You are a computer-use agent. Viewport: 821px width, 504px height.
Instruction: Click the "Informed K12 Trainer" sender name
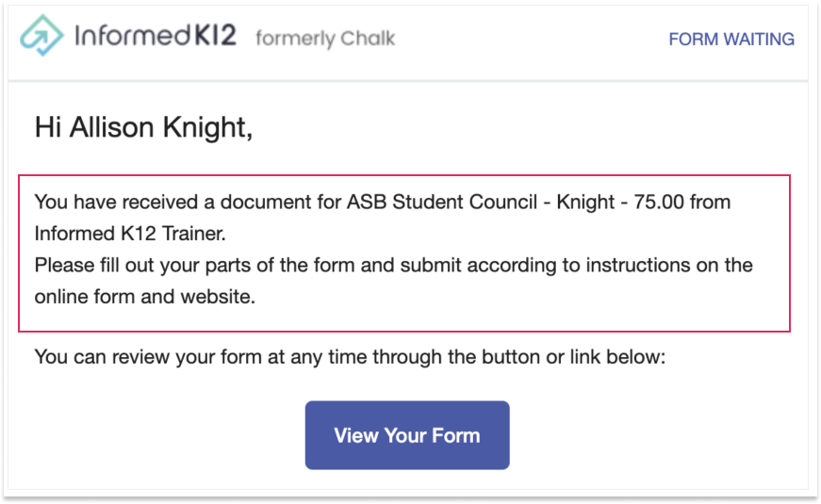pyautogui.click(x=130, y=234)
